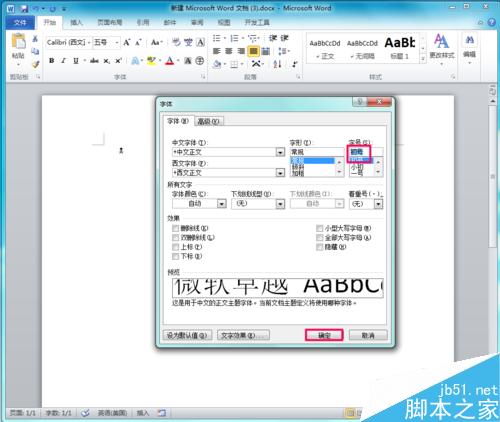Check the 上标 superscript checkbox
This screenshot has height=422, width=500.
tap(176, 247)
